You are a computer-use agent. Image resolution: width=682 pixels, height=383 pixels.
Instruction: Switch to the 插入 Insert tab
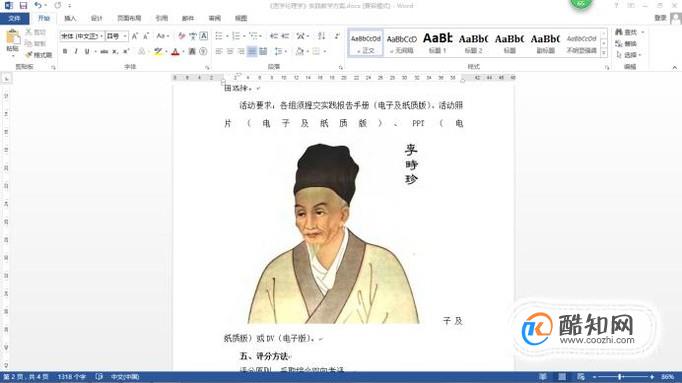point(70,18)
